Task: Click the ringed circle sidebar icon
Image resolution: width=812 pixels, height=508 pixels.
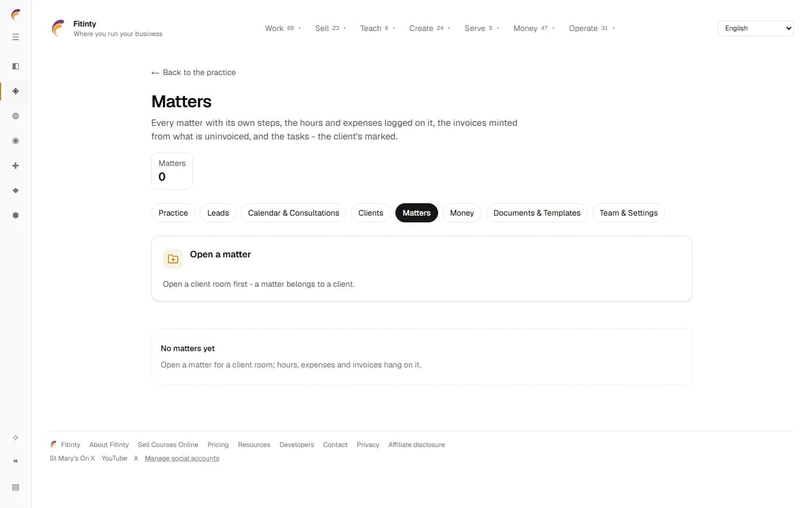Action: coord(16,141)
